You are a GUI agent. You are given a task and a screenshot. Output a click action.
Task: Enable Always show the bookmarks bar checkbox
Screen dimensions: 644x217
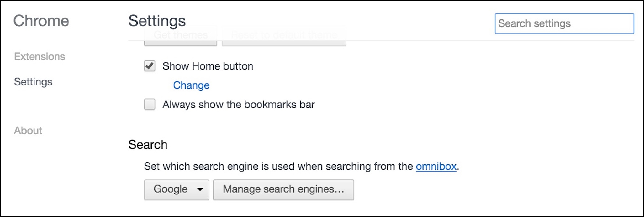(x=150, y=104)
